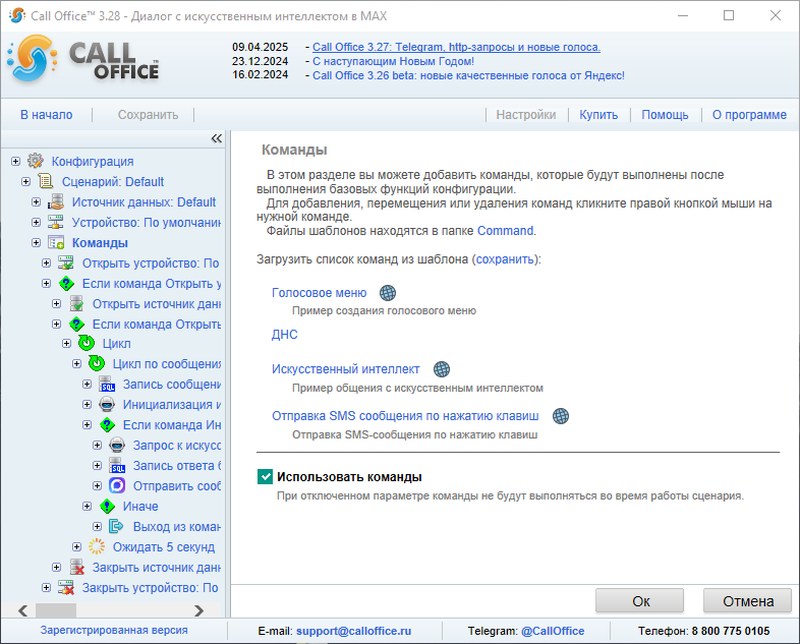
Task: Click the SQL icon beside Запись сообщения
Action: point(107,384)
